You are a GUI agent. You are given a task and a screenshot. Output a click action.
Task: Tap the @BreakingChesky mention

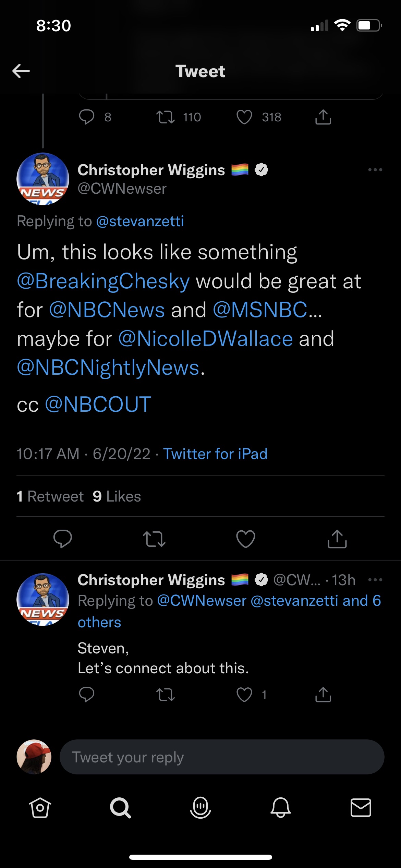103,281
